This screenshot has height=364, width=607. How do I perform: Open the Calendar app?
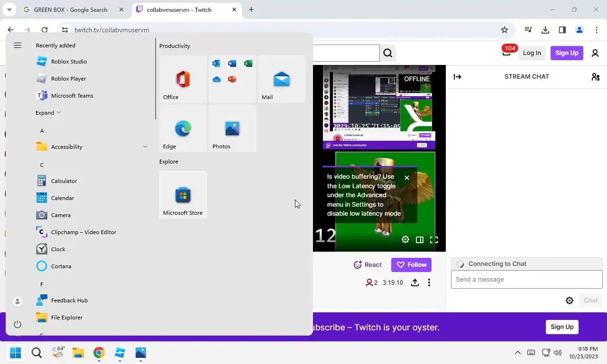click(x=92, y=198)
